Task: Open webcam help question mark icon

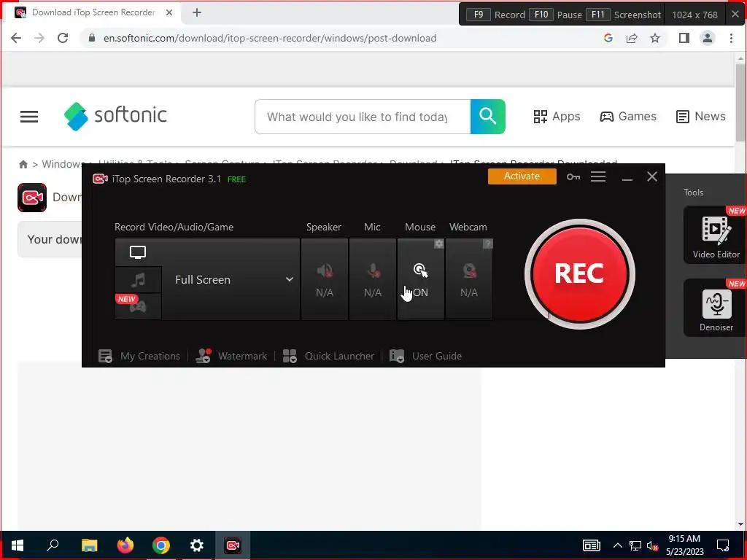Action: coord(487,244)
